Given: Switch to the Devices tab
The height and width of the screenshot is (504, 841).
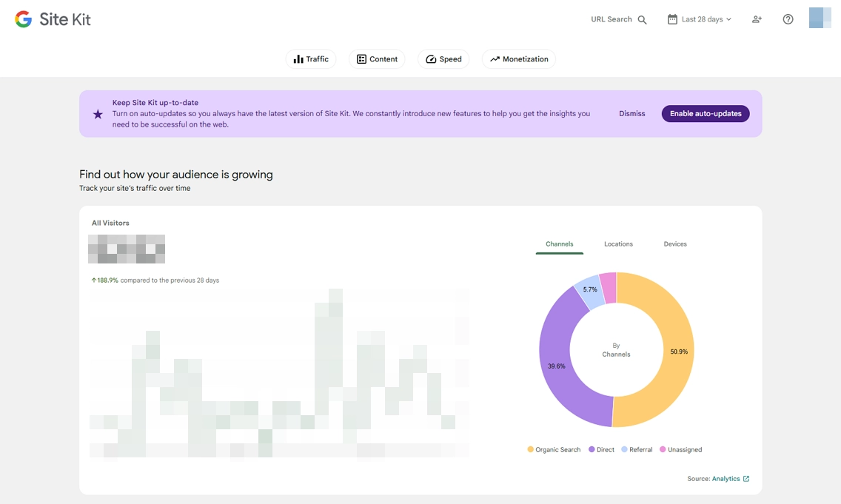Looking at the screenshot, I should click(674, 243).
